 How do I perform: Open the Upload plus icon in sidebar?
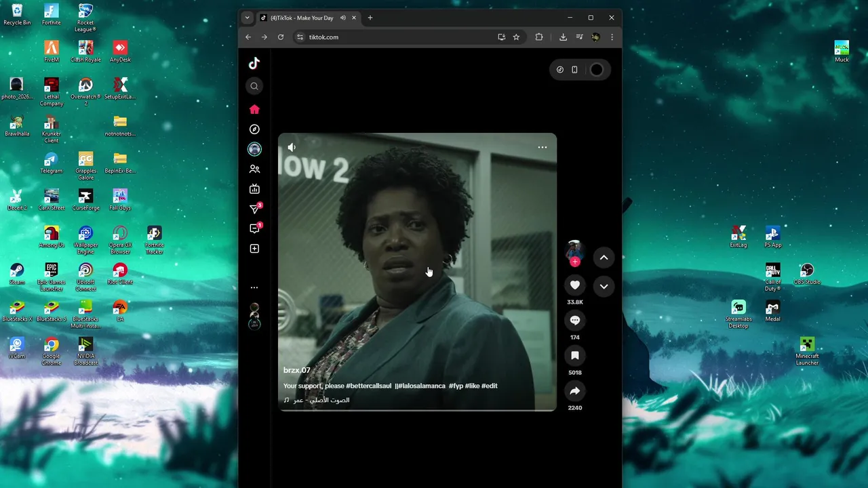[x=254, y=249]
